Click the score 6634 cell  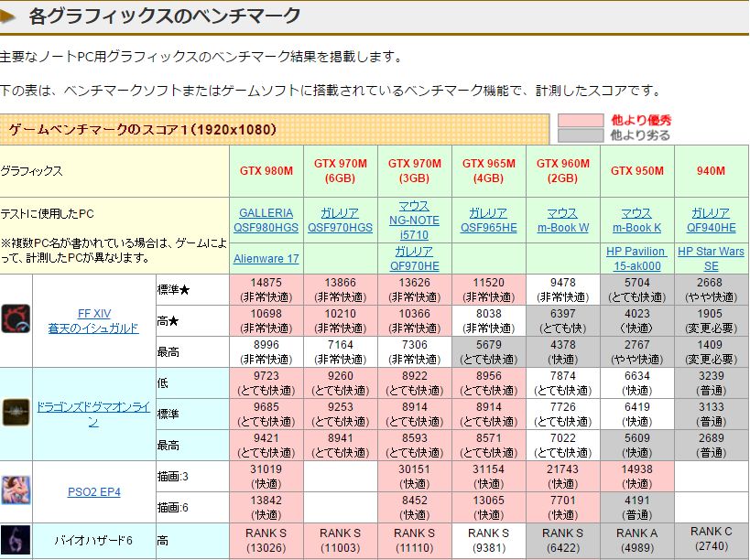click(637, 382)
